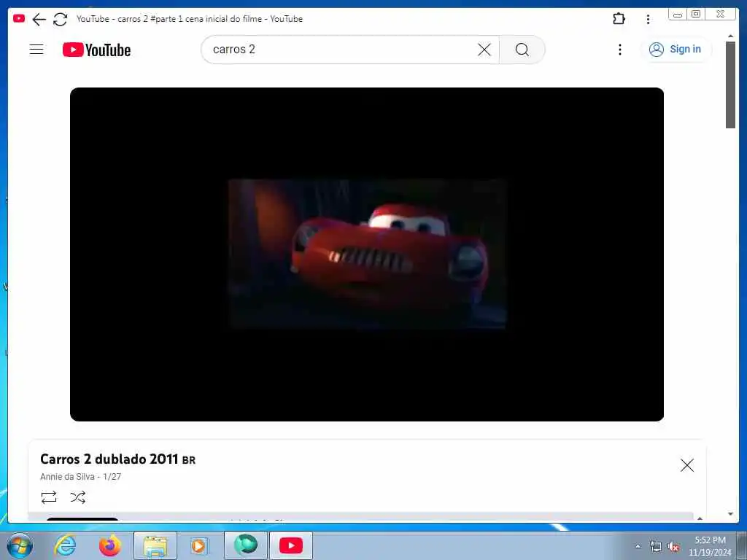747x560 pixels.
Task: Open the browser three-dot menu in title bar
Action: point(648,19)
